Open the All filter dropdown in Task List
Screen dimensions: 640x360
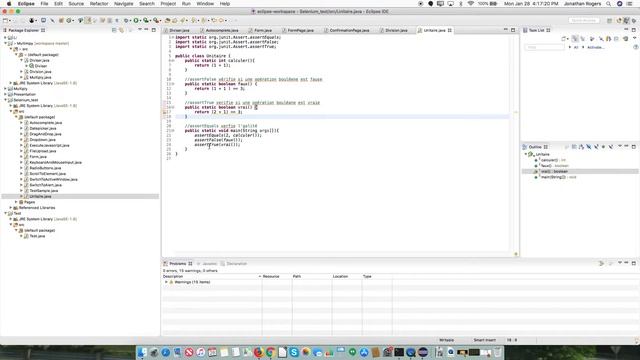click(570, 47)
